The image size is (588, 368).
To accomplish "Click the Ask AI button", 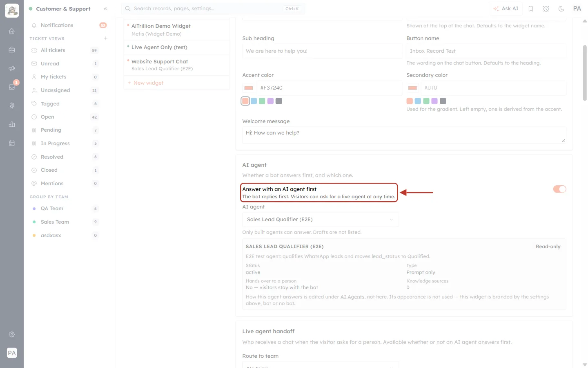I will (x=506, y=9).
